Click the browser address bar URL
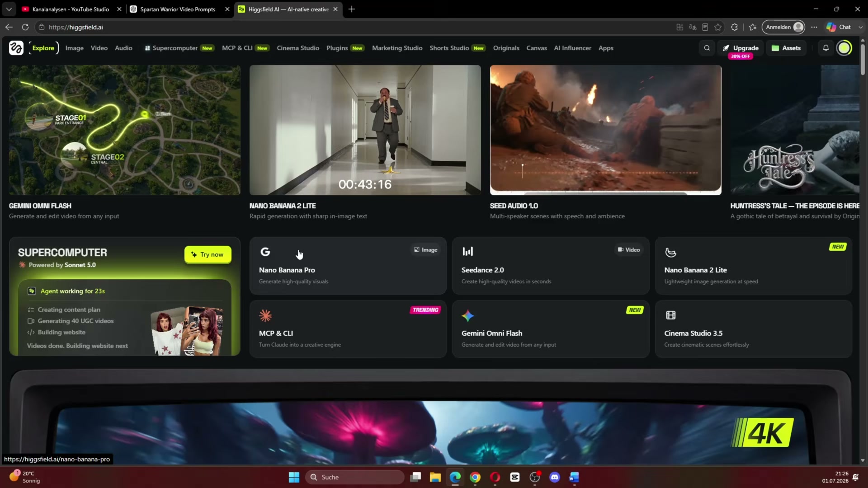 (x=76, y=27)
